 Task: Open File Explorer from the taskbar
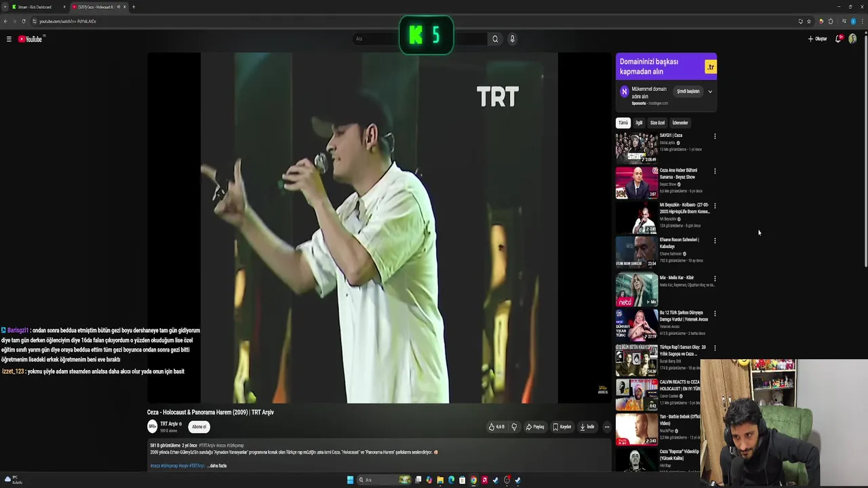[x=440, y=480]
